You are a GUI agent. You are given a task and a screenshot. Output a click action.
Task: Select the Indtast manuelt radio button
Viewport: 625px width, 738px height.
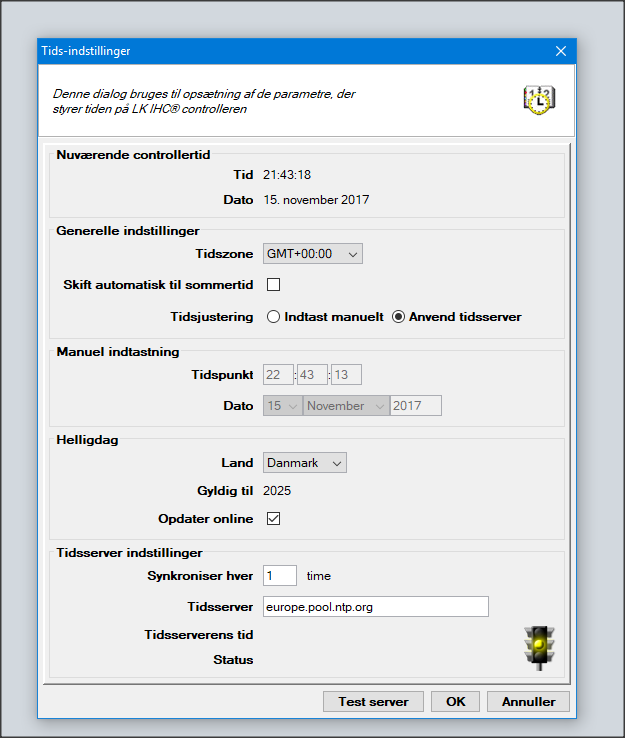273,317
